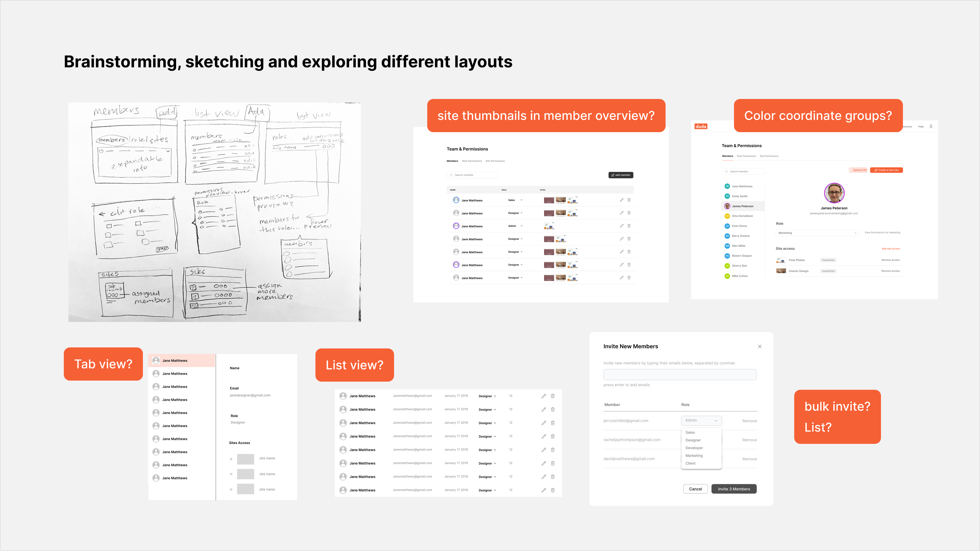
Task: Click the trash icon in the Sales row
Action: [629, 200]
